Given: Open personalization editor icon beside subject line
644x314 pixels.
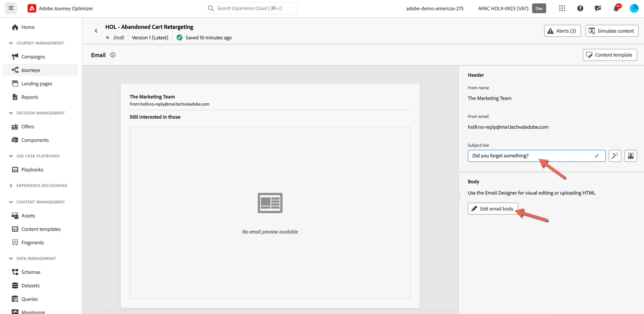Looking at the screenshot, I should tap(631, 156).
